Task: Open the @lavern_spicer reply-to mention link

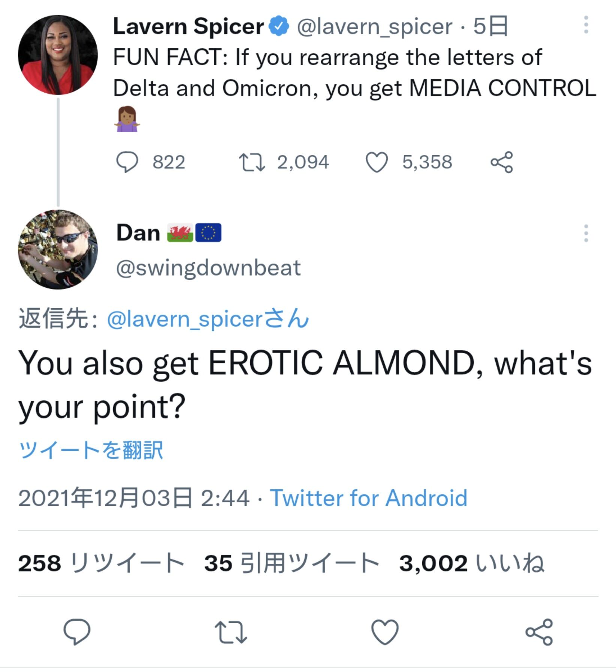Action: point(208,319)
